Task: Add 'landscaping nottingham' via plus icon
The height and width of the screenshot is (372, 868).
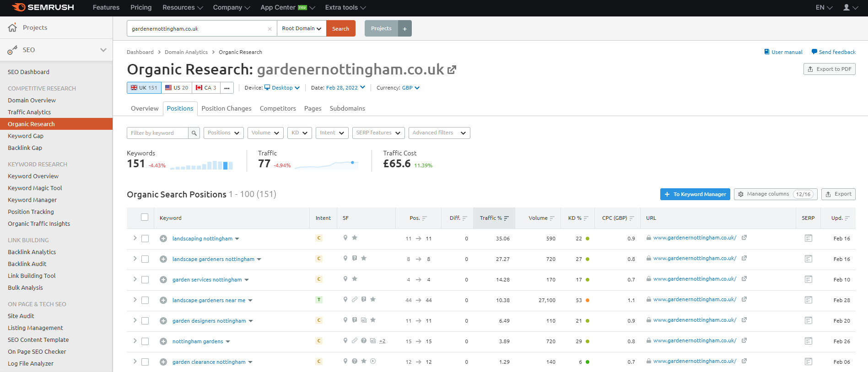Action: (163, 239)
